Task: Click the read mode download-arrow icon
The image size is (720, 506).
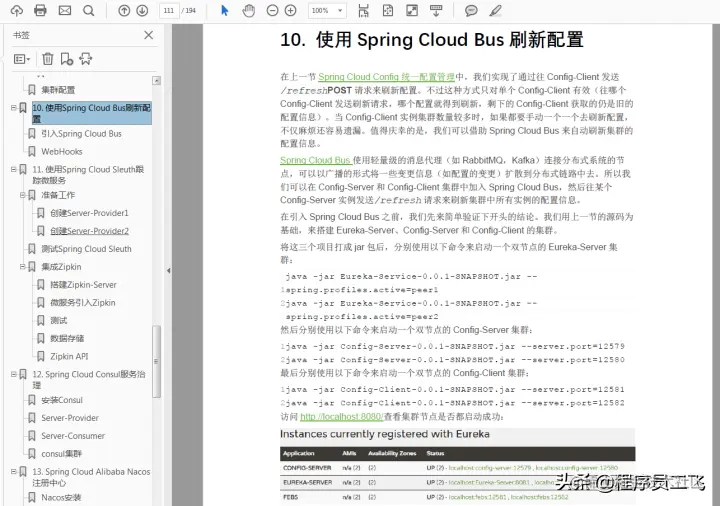Action: pos(436,11)
